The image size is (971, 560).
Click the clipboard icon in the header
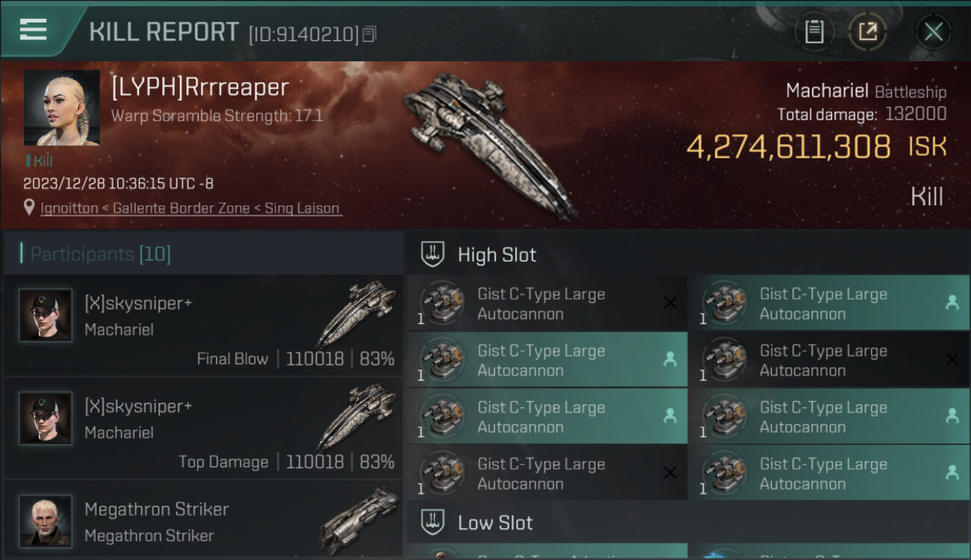pos(814,32)
